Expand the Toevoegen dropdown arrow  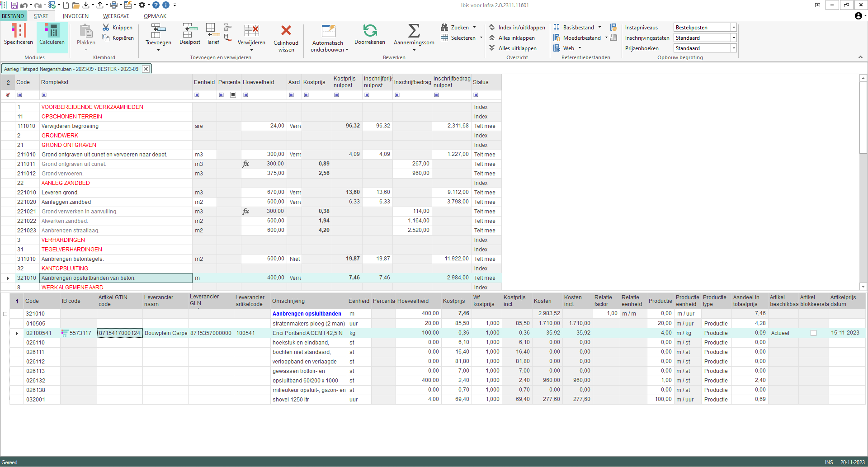158,50
